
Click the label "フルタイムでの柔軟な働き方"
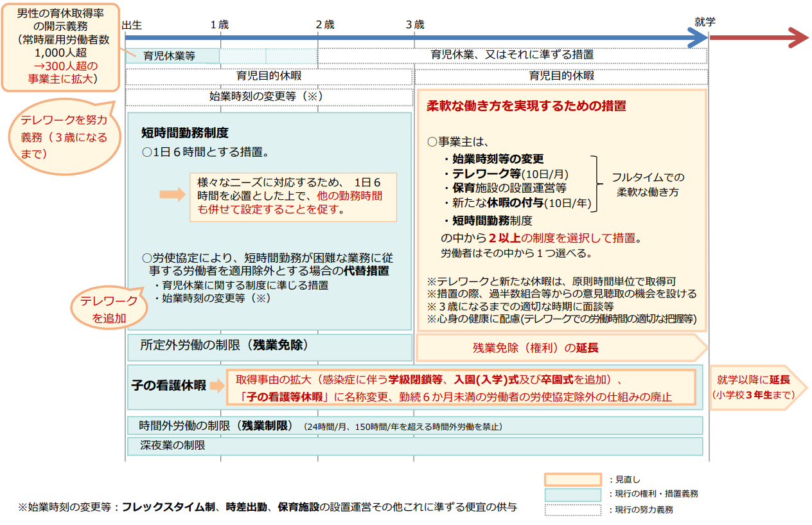pyautogui.click(x=648, y=184)
